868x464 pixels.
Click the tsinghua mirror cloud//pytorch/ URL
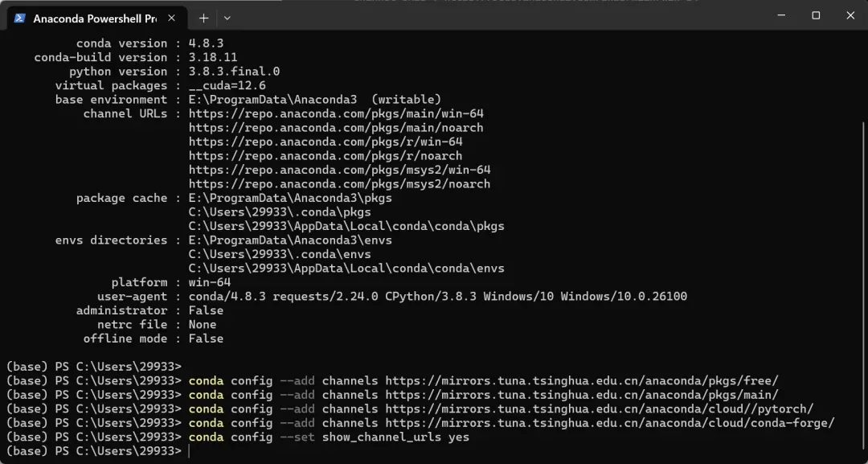pyautogui.click(x=599, y=409)
